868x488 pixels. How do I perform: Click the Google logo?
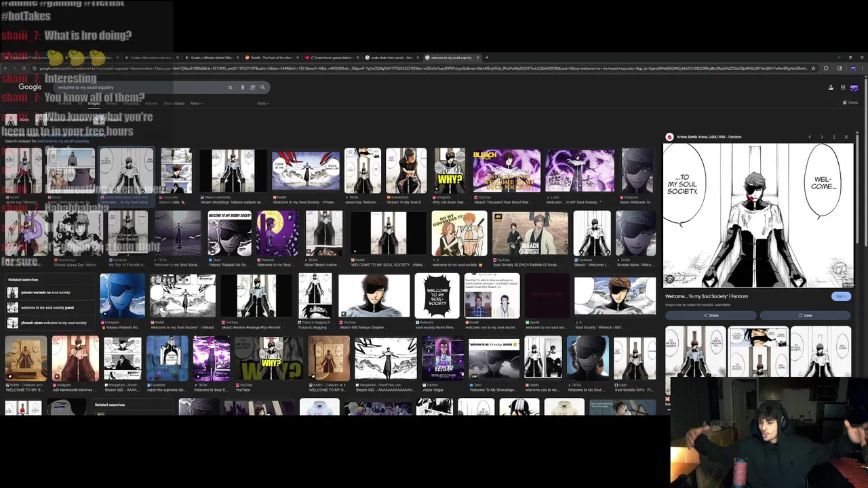(x=30, y=87)
